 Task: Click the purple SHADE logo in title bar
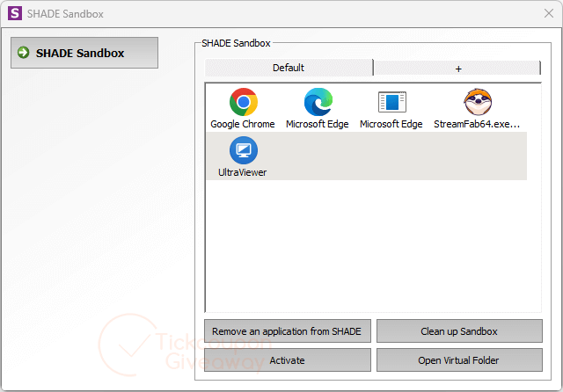[15, 13]
